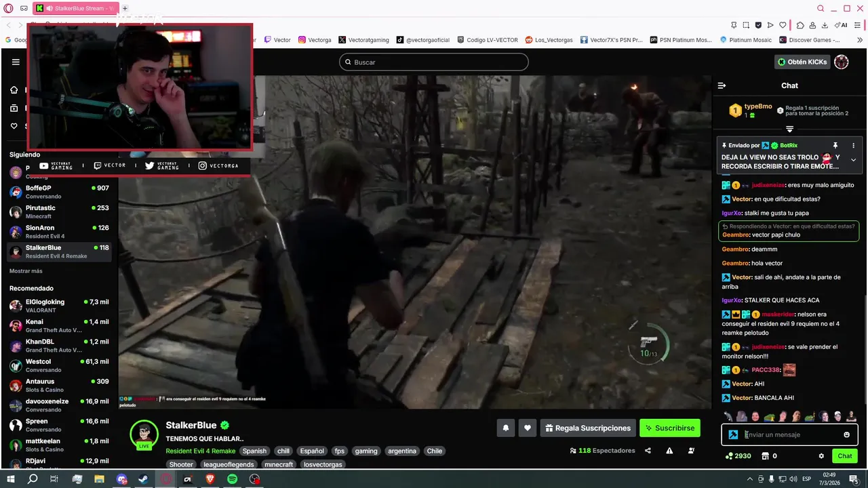Screen dimensions: 868x488
Task: Open Westcol recommended channel
Action: point(59,365)
